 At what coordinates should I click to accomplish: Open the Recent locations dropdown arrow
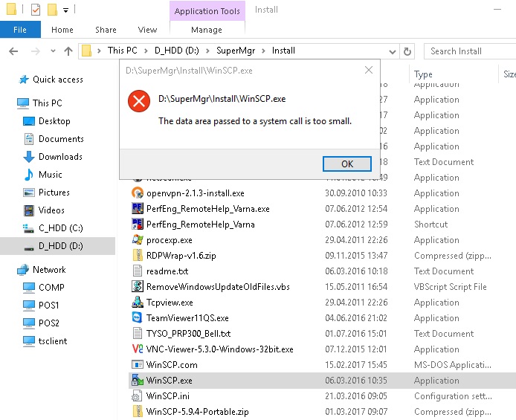point(51,51)
